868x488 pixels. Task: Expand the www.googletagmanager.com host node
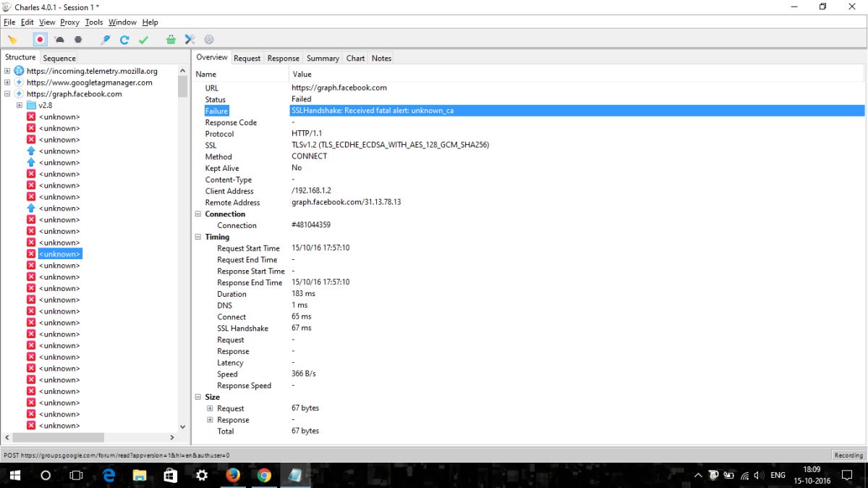(x=7, y=83)
